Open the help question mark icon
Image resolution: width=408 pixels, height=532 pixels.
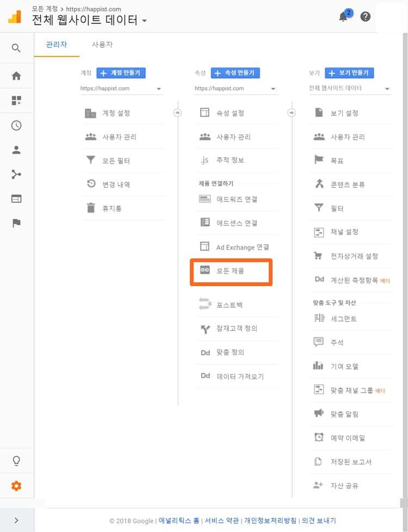366,16
